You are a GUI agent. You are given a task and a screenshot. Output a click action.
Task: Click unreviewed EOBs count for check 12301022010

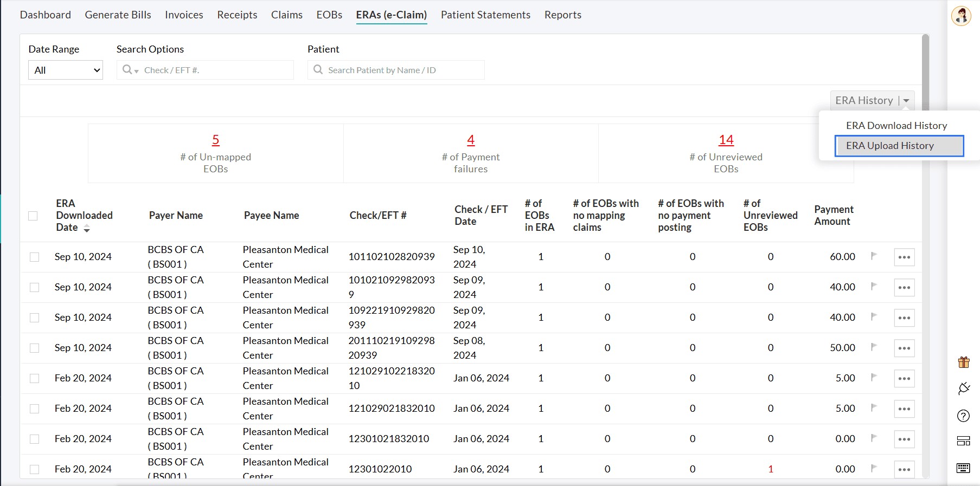point(771,469)
